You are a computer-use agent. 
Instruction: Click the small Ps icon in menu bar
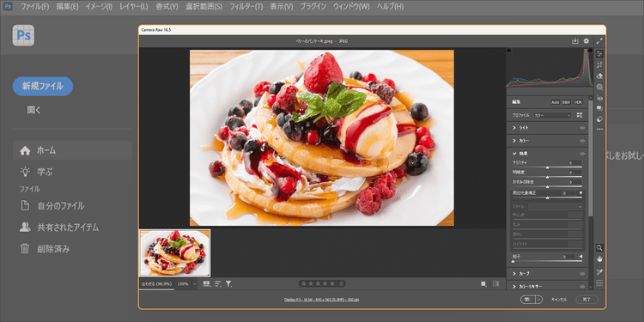click(8, 7)
